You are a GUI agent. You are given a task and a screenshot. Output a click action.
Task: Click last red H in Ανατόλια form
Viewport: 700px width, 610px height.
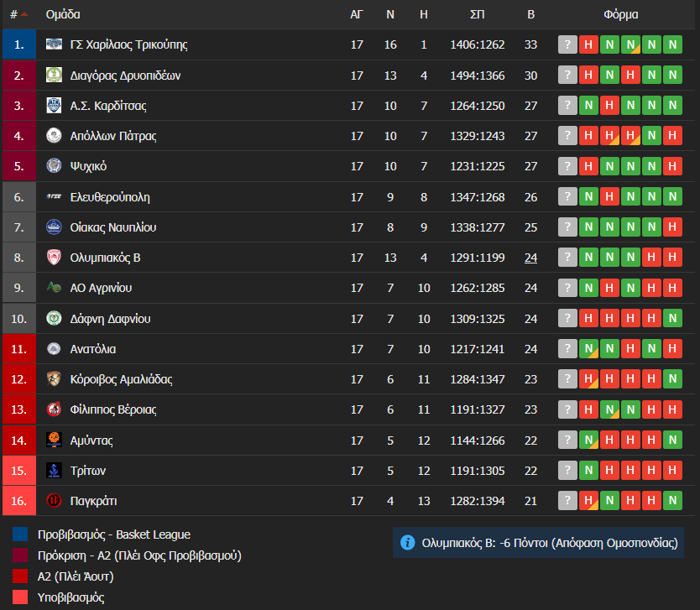(671, 349)
